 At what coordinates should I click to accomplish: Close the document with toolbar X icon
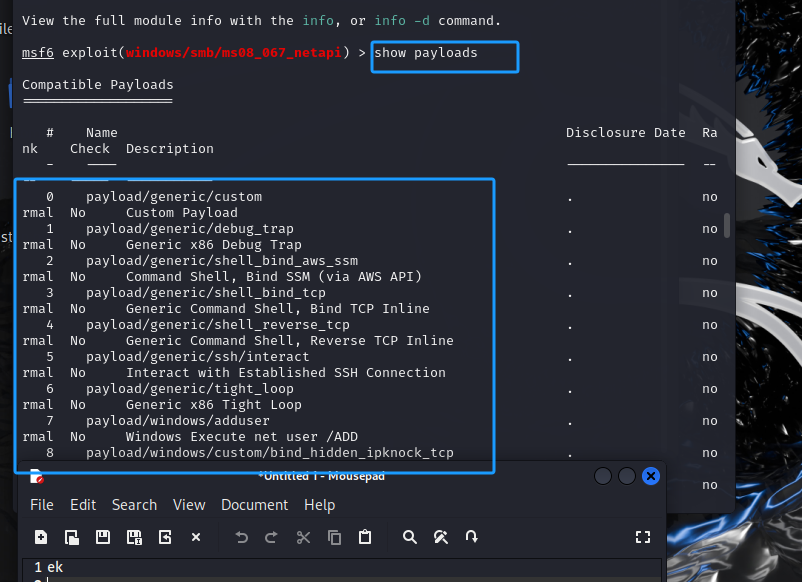point(196,537)
